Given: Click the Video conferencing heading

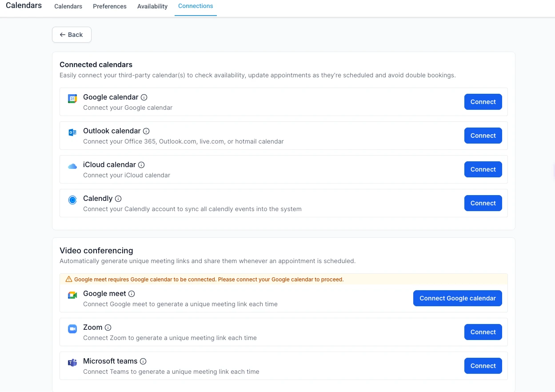Looking at the screenshot, I should 96,251.
